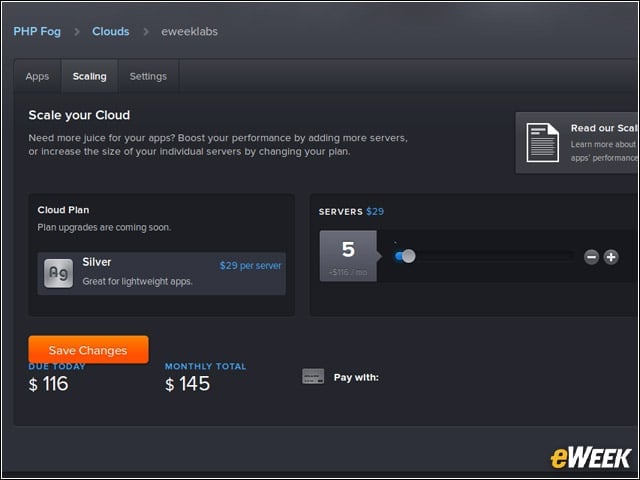
Task: Go to the Clouds breadcrumb link
Action: pos(111,31)
